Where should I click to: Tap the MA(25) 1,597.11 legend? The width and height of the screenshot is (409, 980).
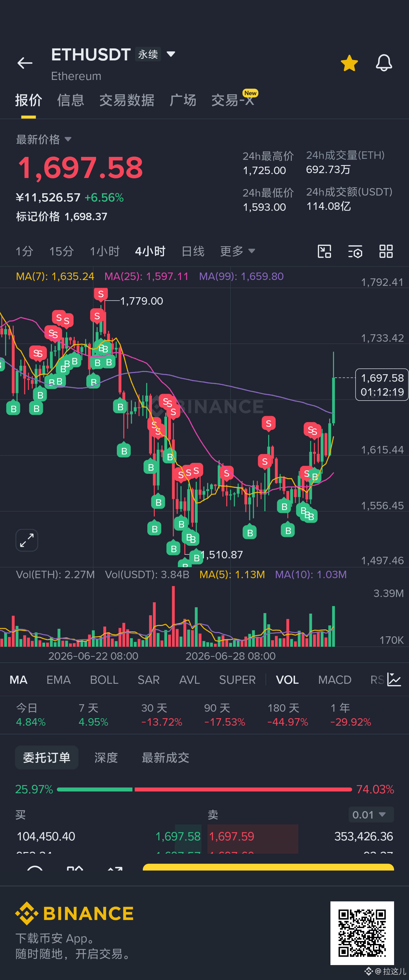pos(146,276)
